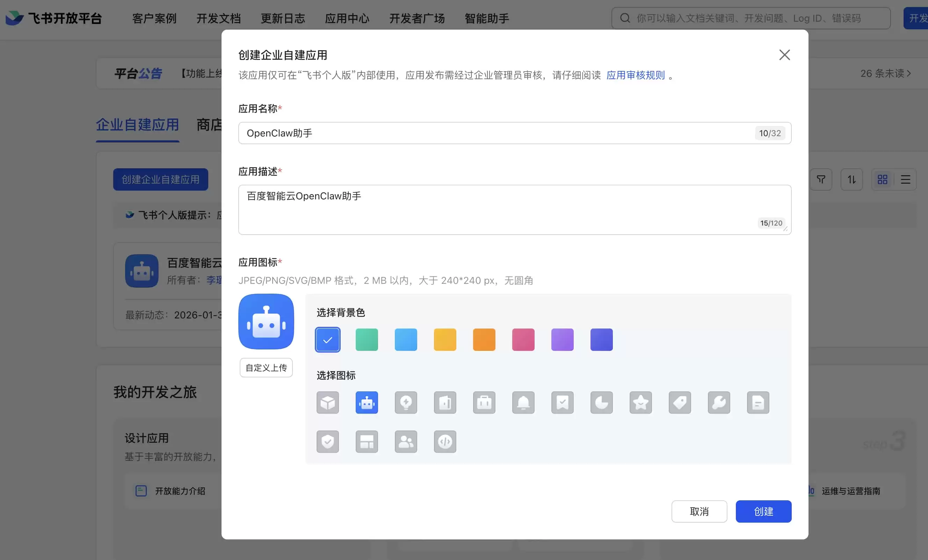Choose the lightbulb app icon

point(406,402)
